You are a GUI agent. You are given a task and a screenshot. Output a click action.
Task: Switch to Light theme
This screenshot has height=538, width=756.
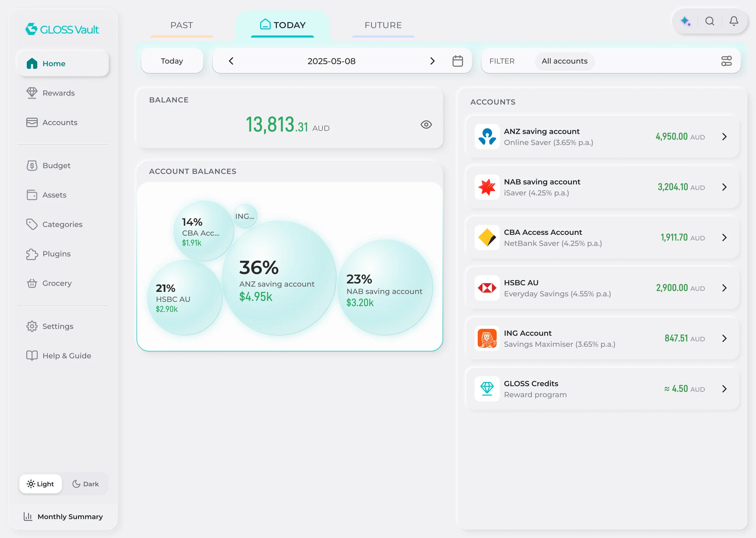point(40,484)
